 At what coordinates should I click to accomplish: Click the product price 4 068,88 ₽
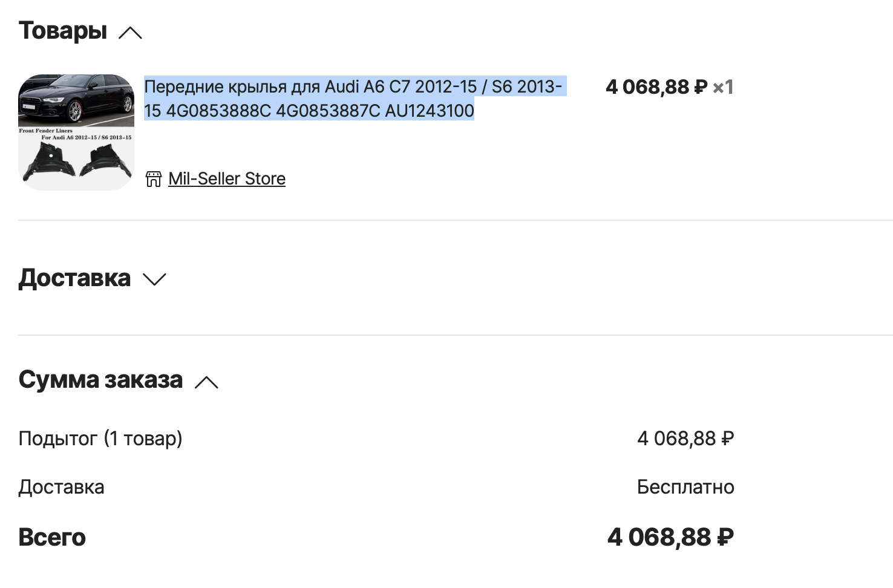pos(656,87)
